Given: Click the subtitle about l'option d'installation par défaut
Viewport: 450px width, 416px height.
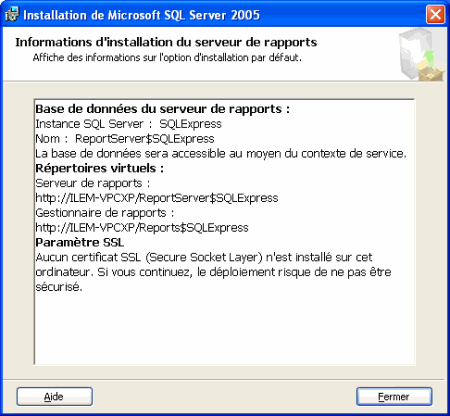Looking at the screenshot, I should click(167, 58).
